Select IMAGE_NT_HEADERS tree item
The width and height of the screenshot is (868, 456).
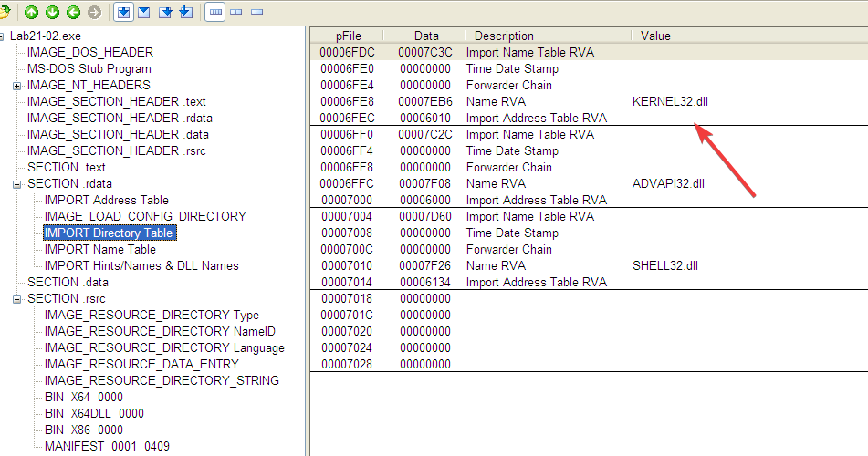click(89, 85)
